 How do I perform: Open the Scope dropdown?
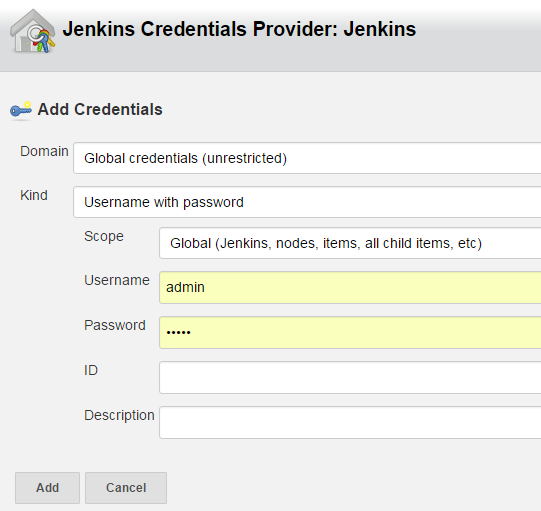click(350, 243)
